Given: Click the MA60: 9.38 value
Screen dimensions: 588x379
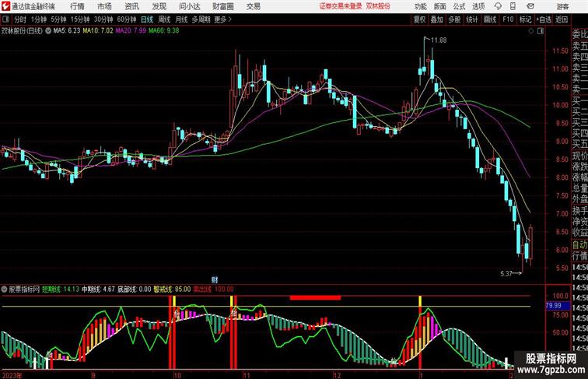Looking at the screenshot, I should pyautogui.click(x=163, y=31).
